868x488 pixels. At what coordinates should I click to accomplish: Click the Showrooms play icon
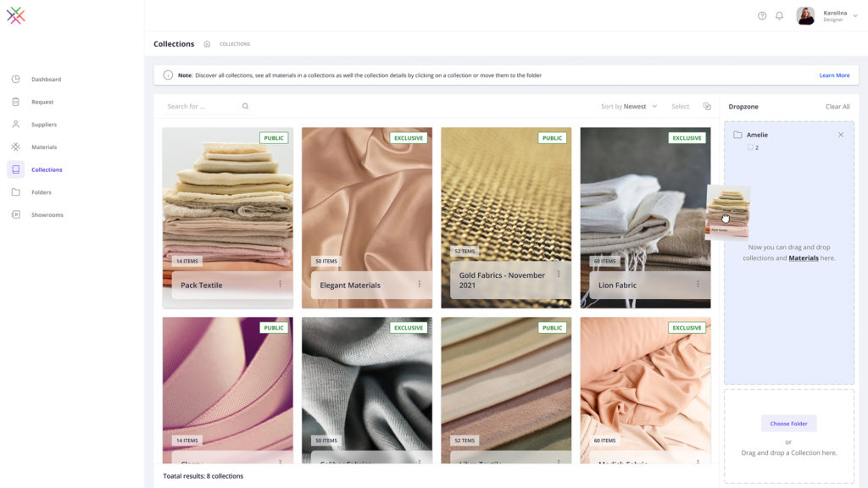[x=15, y=214]
